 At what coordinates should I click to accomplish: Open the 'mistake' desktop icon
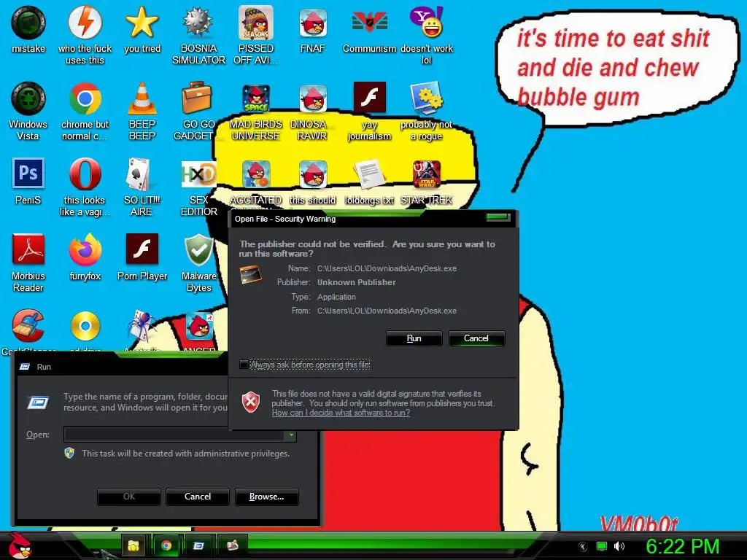point(28,23)
